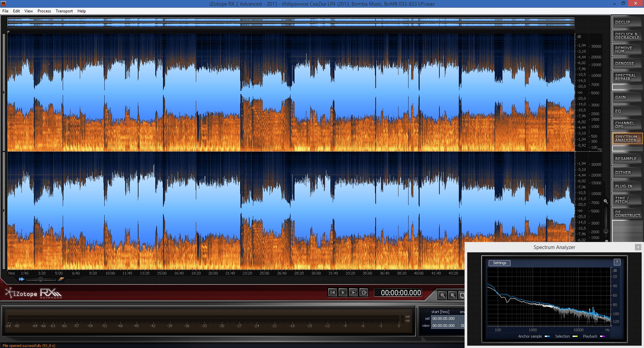The width and height of the screenshot is (644, 348).
Task: Click the 'sel' row label
Action: (x=427, y=318)
